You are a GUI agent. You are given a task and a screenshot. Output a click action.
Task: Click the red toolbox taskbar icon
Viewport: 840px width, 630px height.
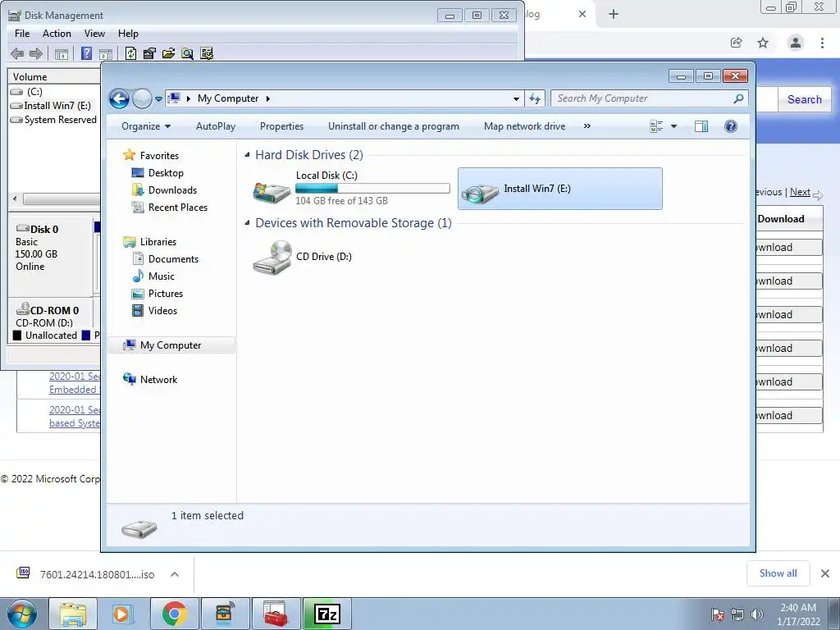[276, 614]
